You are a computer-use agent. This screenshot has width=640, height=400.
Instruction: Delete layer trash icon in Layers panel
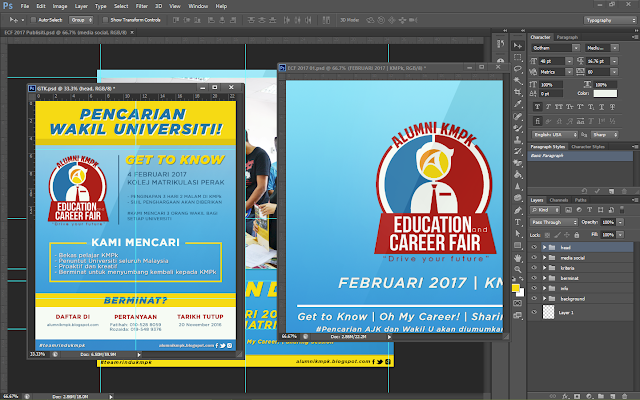(624, 396)
